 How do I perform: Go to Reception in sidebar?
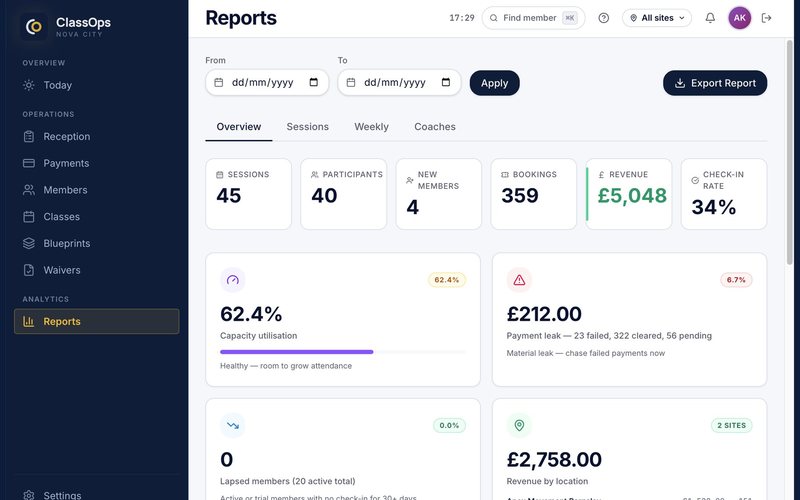[97, 136]
